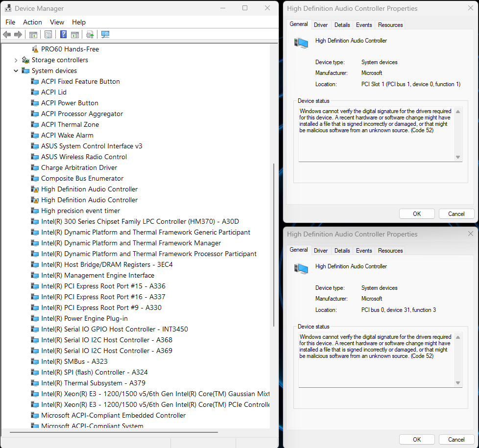
Task: Click the warning icon beside PRO60 Hands-Free
Action: coord(35,49)
